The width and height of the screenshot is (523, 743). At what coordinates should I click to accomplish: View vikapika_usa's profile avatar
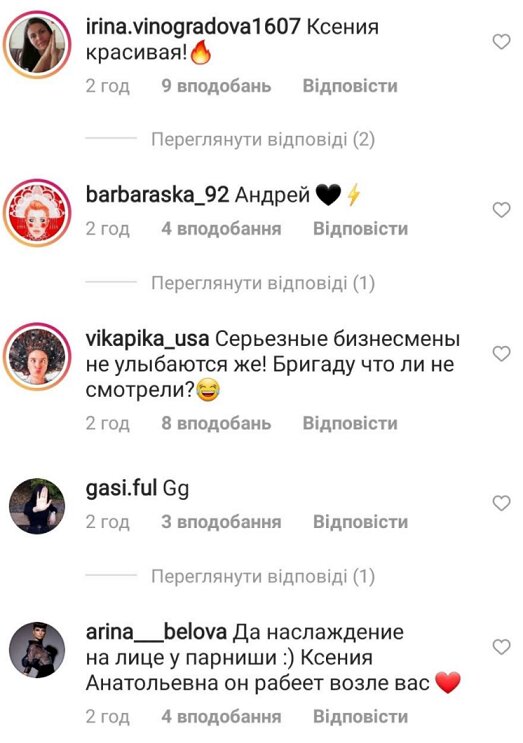click(37, 356)
